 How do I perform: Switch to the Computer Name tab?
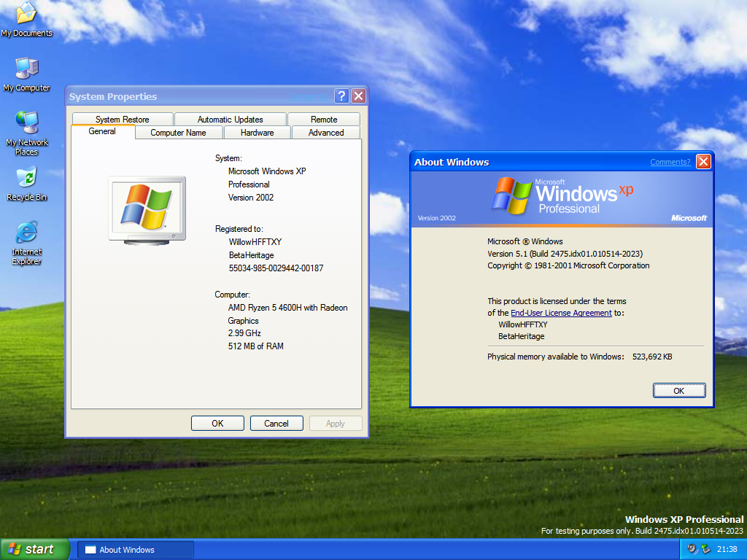178,133
